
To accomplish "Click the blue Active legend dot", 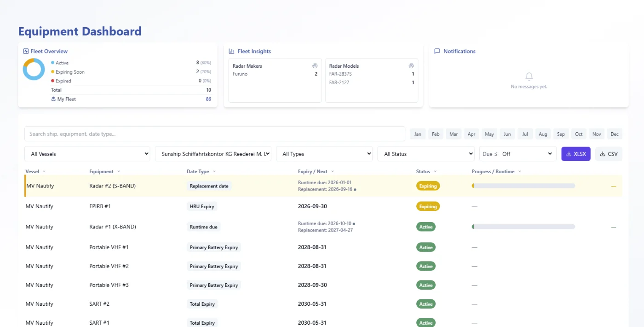I will pos(52,63).
